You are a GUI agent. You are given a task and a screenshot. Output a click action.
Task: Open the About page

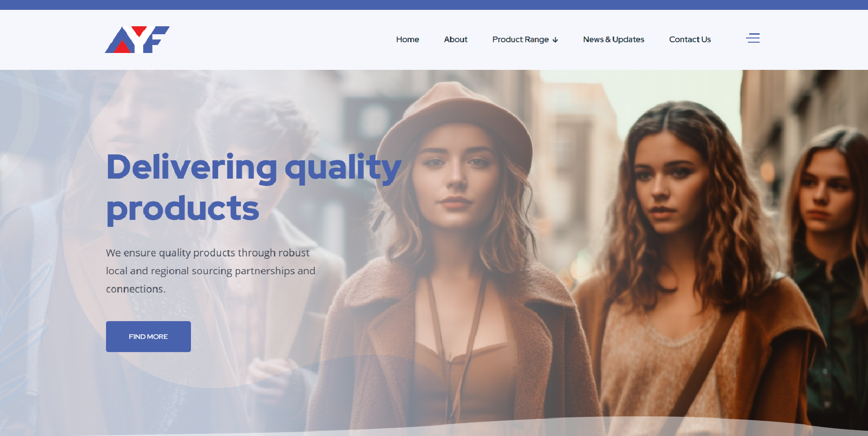456,39
